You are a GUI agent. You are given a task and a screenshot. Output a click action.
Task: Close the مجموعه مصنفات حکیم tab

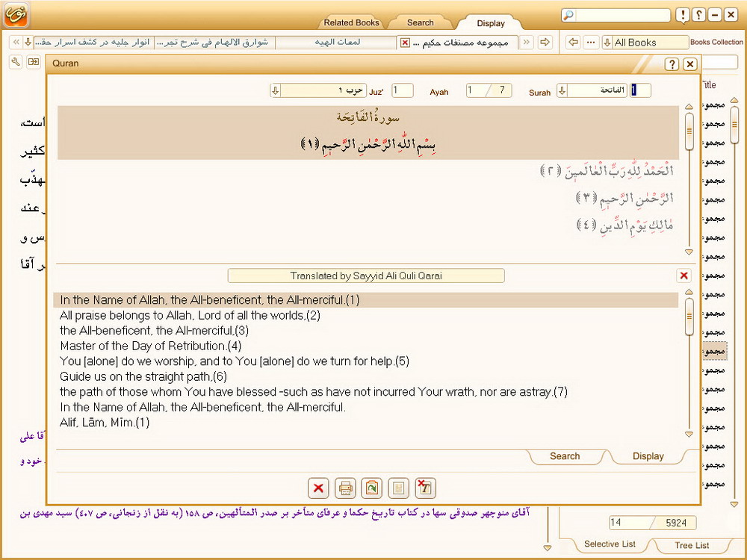coord(405,43)
